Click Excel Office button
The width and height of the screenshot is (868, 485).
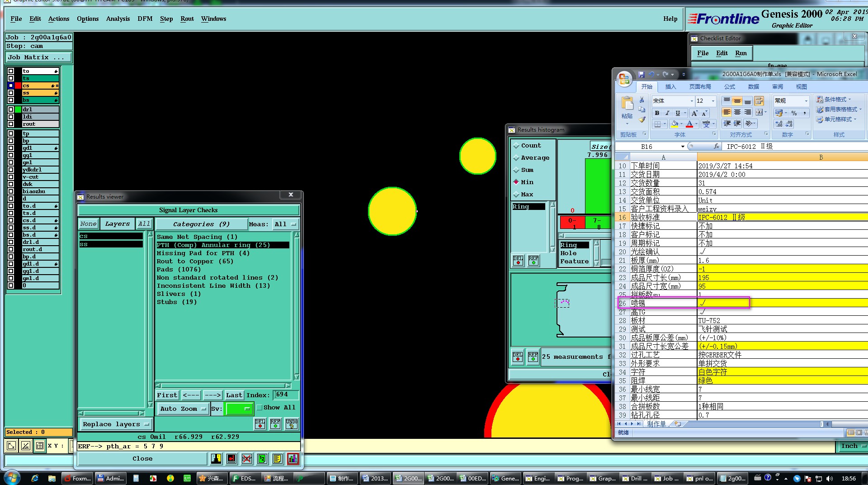pyautogui.click(x=624, y=79)
